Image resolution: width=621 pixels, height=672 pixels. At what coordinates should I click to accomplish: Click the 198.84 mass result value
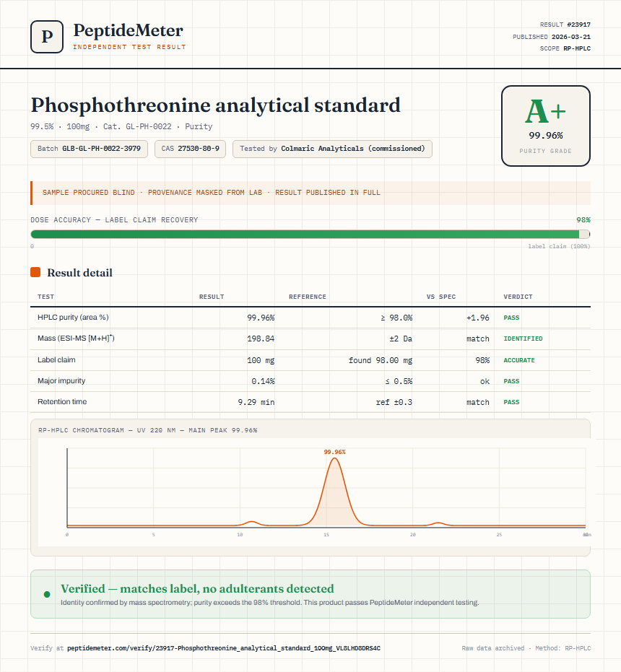tap(261, 339)
